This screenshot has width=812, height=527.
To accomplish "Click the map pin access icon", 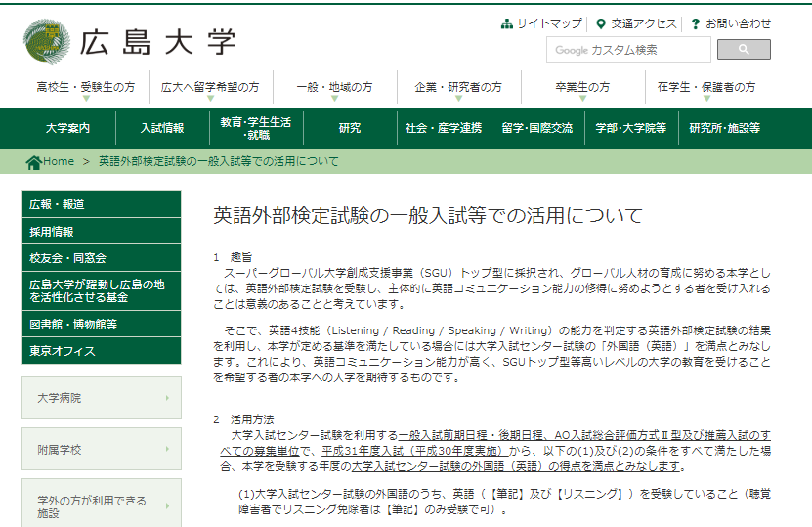I will click(x=601, y=23).
